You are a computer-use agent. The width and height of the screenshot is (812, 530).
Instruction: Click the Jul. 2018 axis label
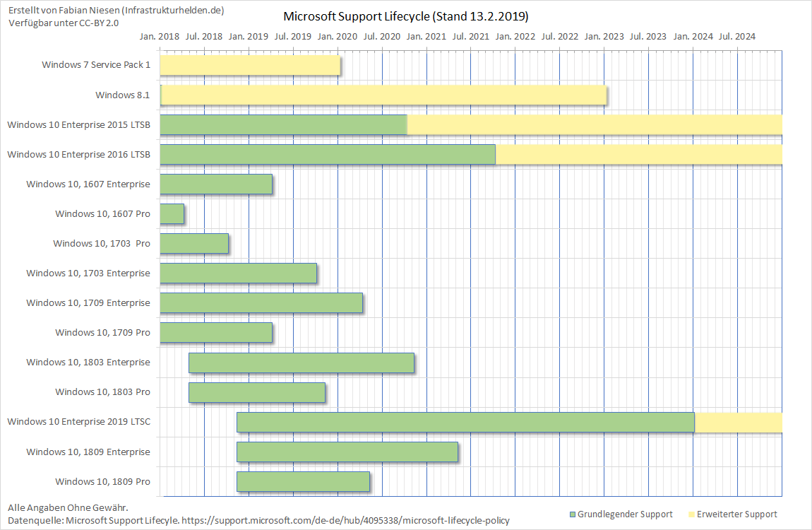click(204, 37)
